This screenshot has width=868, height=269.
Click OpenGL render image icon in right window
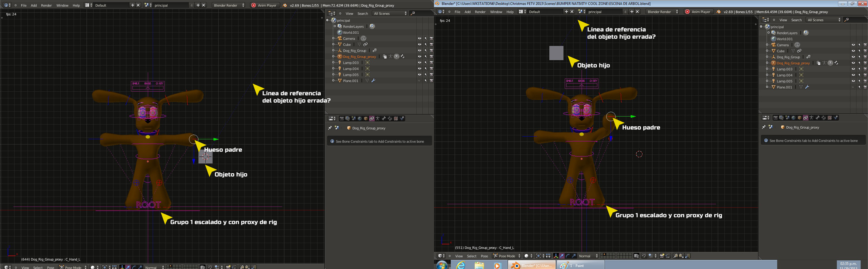[x=661, y=256]
